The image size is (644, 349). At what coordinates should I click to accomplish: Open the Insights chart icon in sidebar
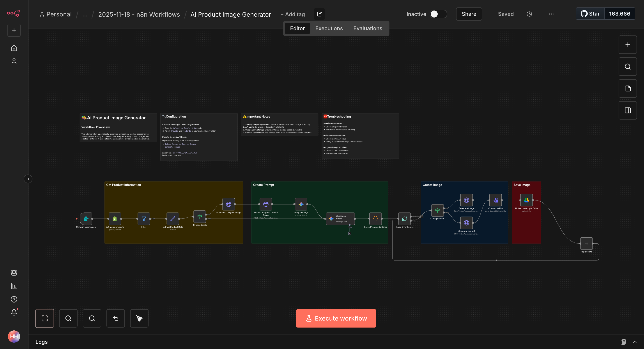(14, 286)
